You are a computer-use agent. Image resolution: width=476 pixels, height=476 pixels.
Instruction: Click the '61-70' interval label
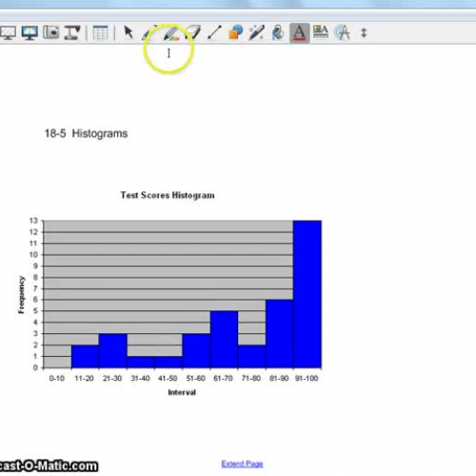click(x=223, y=378)
